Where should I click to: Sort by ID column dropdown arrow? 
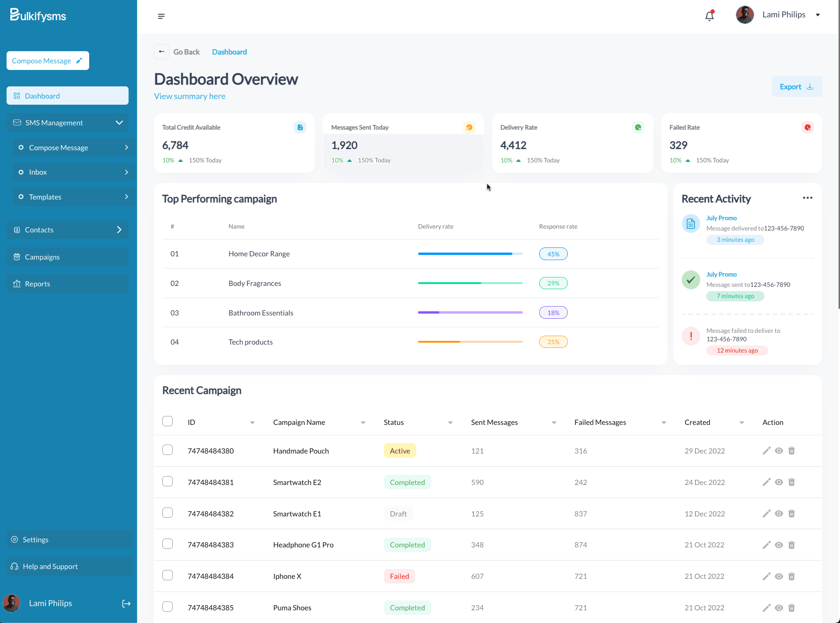point(252,423)
